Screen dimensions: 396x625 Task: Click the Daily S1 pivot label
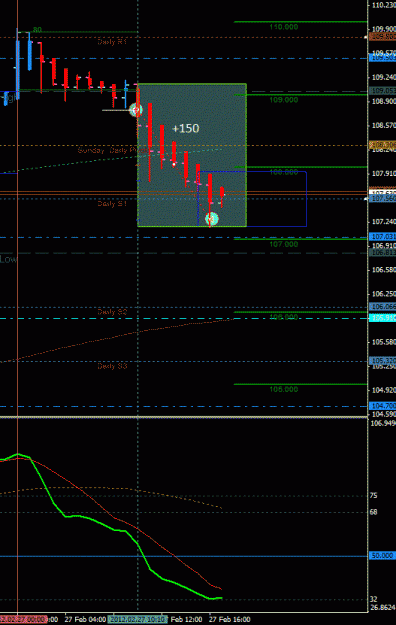coord(112,204)
